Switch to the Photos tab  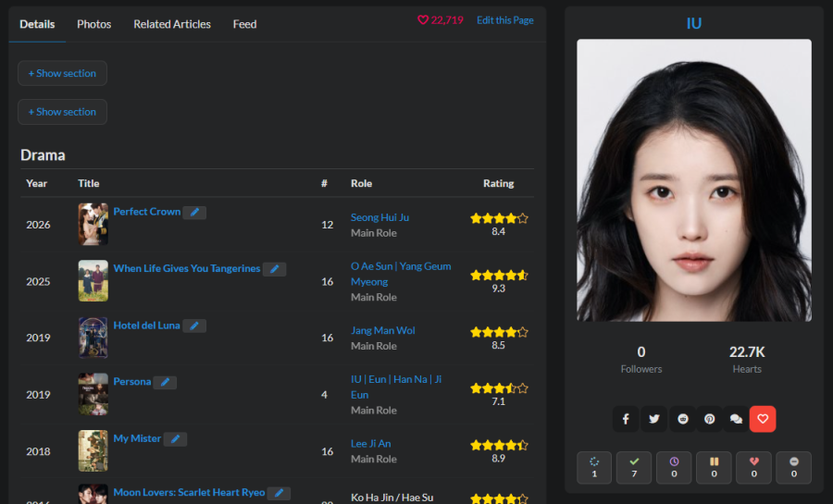pyautogui.click(x=93, y=24)
